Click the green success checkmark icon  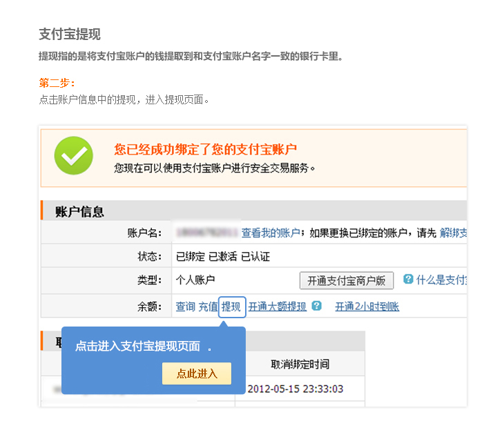click(73, 155)
